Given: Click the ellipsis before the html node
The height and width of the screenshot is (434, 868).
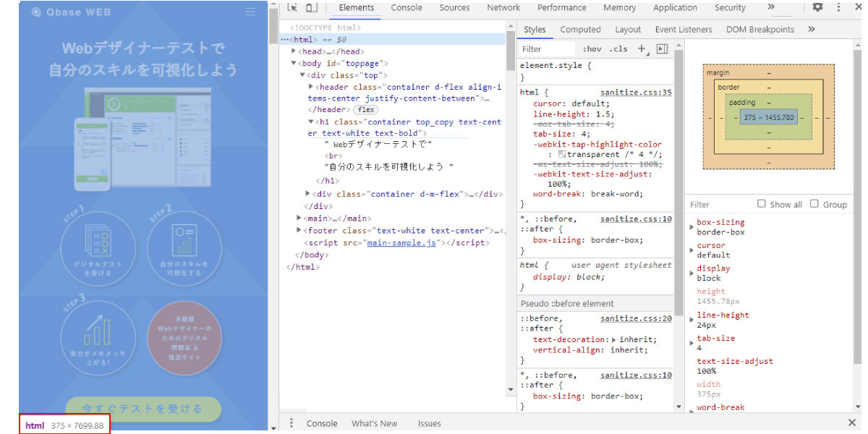Looking at the screenshot, I should click(x=285, y=40).
